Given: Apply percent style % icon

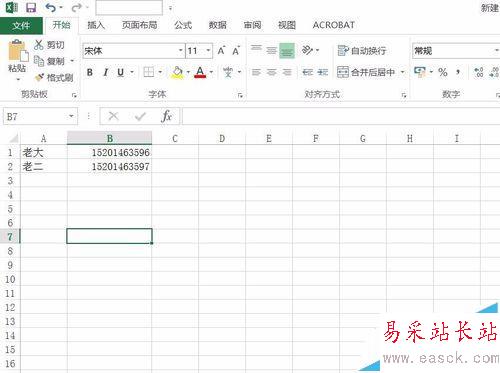Looking at the screenshot, I should click(x=443, y=72).
